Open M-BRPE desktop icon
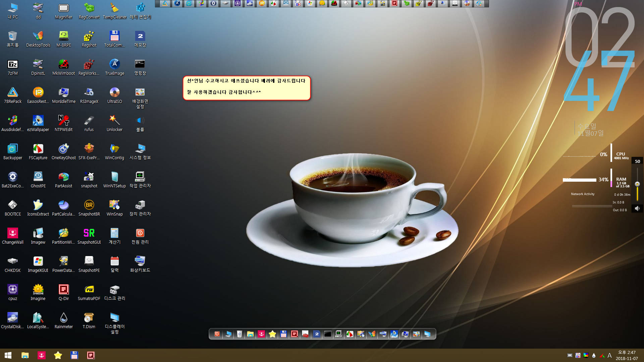Image resolution: width=644 pixels, height=362 pixels. pyautogui.click(x=64, y=39)
